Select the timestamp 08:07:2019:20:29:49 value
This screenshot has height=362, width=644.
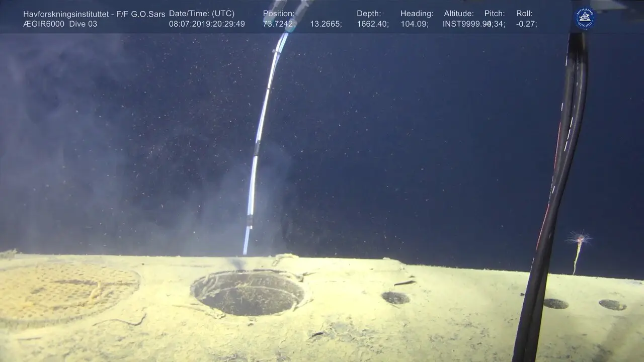[207, 24]
